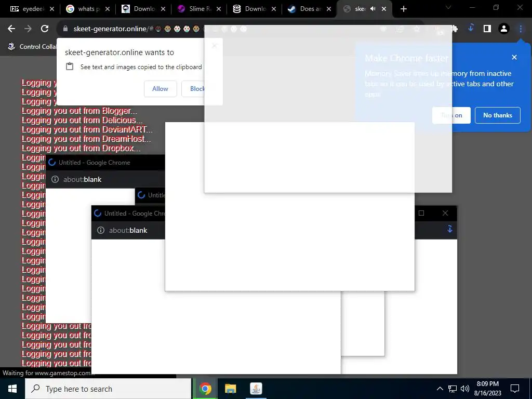Open the Control Collab bookmark icon
532x399 pixels.
coord(11,46)
